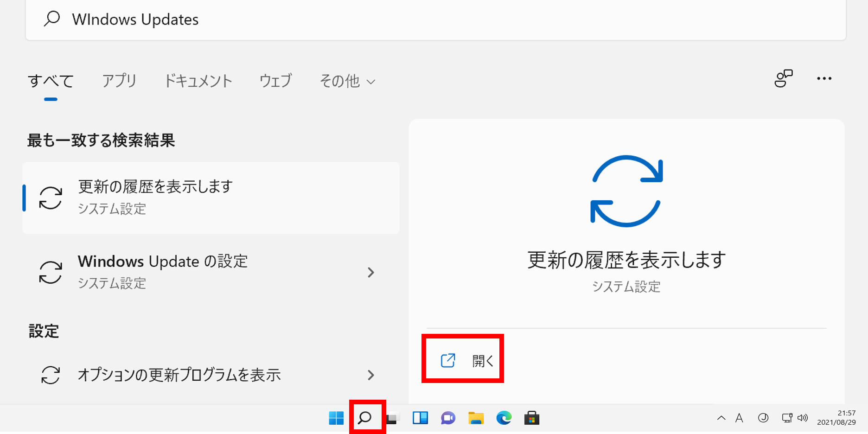Show hidden tray icons with the up chevron
The height and width of the screenshot is (434, 868).
pos(721,418)
